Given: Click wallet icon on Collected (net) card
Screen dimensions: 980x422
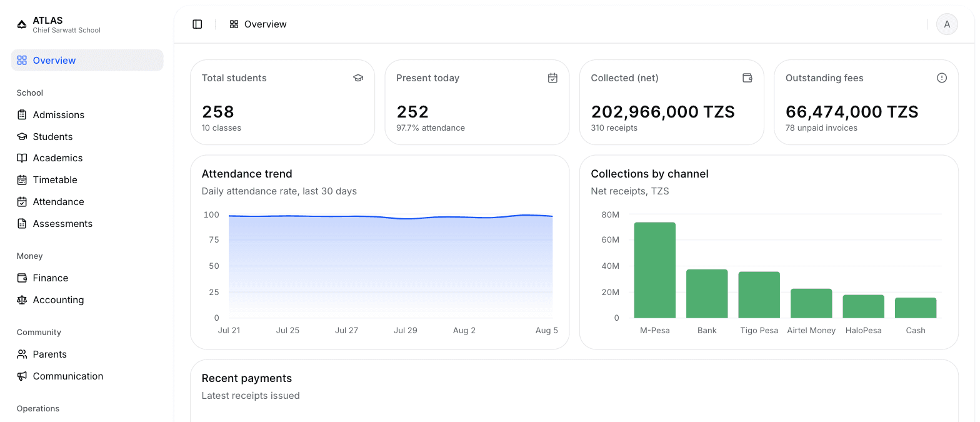Looking at the screenshot, I should click(x=747, y=78).
